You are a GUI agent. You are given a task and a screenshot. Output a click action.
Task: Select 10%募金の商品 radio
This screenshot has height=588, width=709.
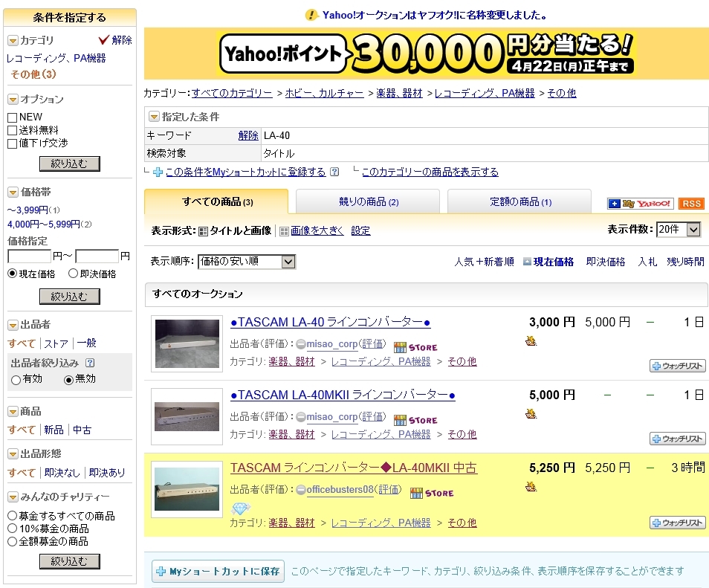click(13, 529)
